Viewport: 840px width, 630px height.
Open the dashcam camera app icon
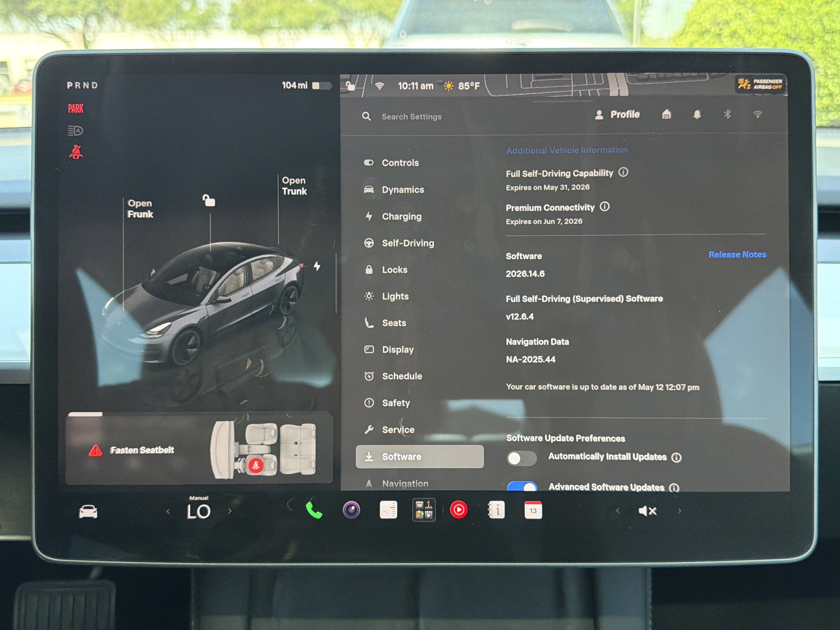tap(351, 510)
